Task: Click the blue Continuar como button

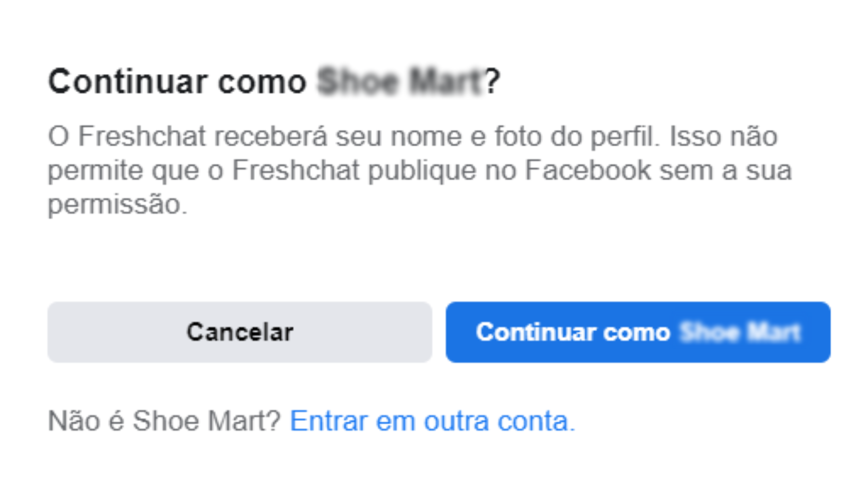Action: pos(638,332)
